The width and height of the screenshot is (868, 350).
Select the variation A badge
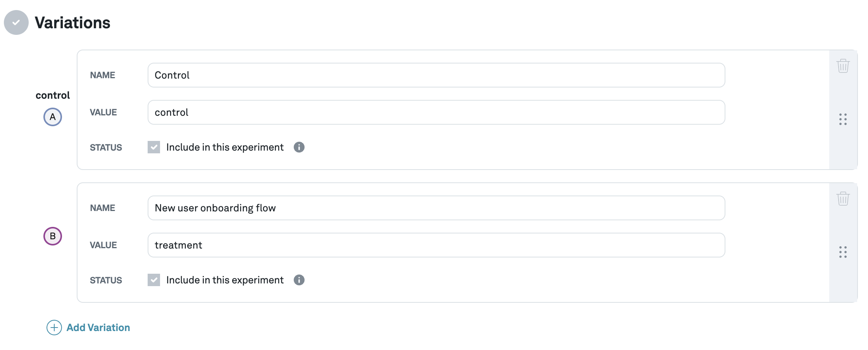[53, 117]
